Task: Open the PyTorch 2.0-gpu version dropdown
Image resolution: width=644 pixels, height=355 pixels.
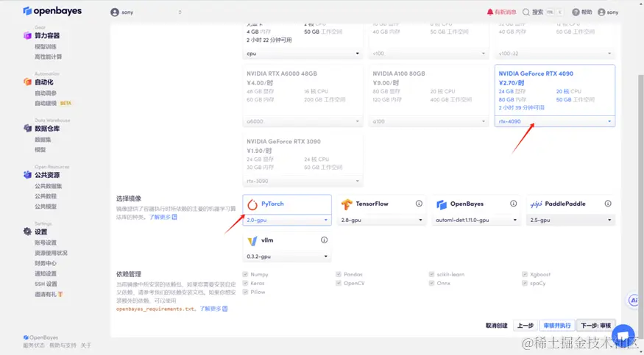Action: [x=287, y=220]
